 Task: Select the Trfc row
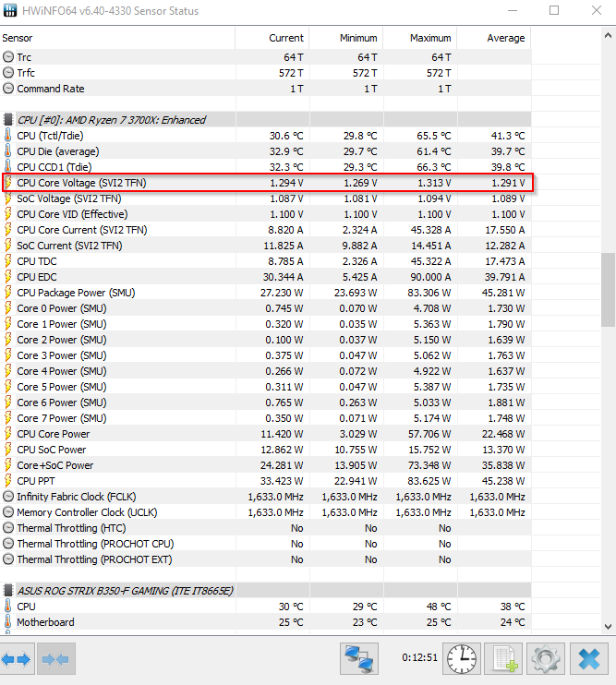[x=266, y=73]
